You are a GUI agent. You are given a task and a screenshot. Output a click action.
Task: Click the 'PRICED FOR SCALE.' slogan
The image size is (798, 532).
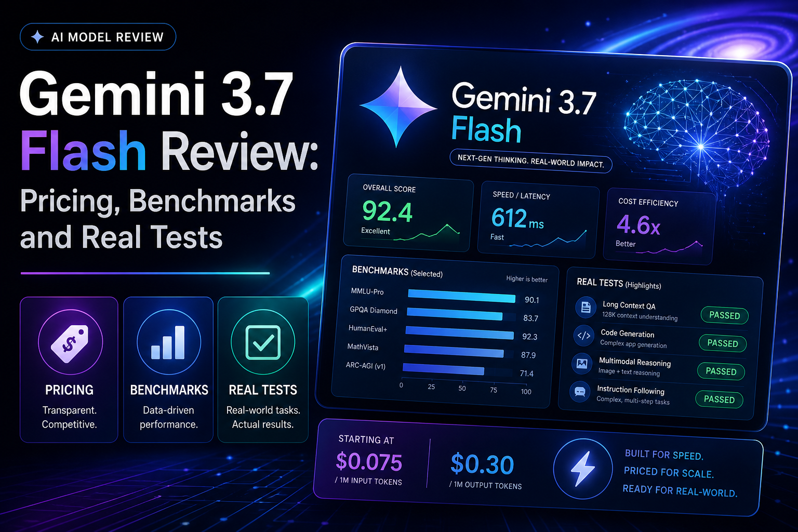(669, 472)
